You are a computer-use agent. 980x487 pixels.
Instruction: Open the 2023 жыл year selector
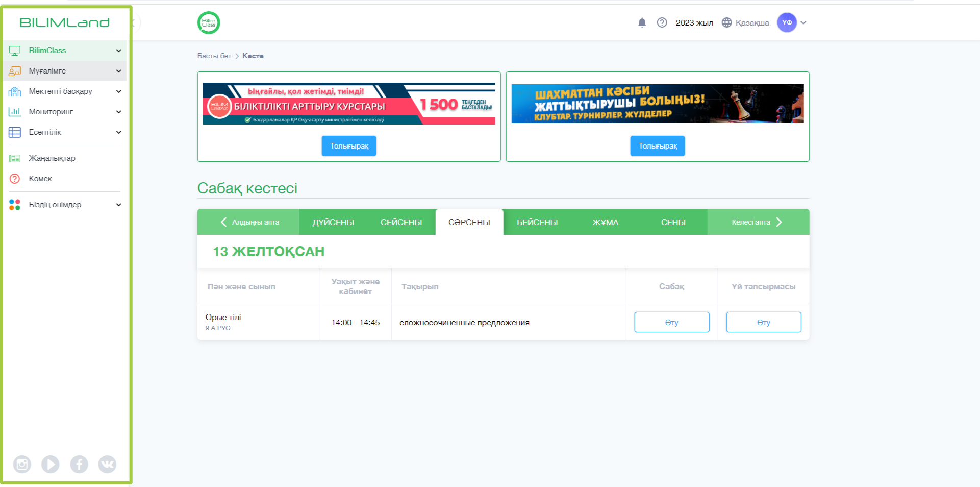tap(694, 22)
